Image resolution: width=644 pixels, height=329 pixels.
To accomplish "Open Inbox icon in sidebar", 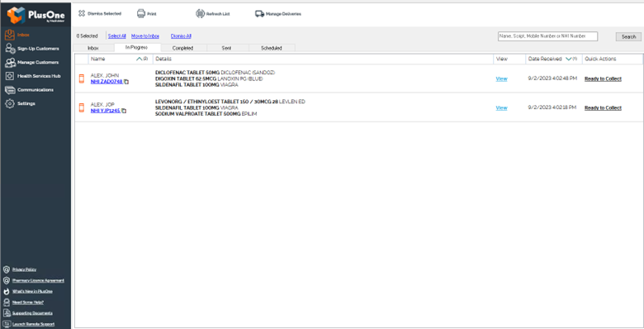I will [9, 35].
